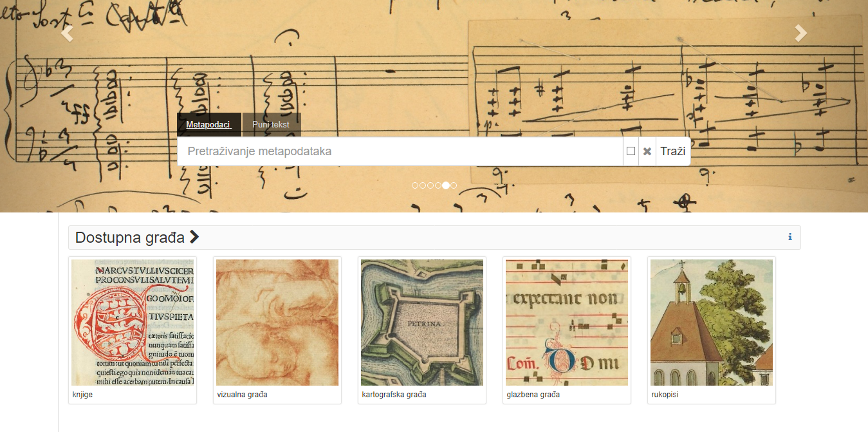Switch to Puni tekst search tab
Screen dimensions: 868x432
(271, 125)
